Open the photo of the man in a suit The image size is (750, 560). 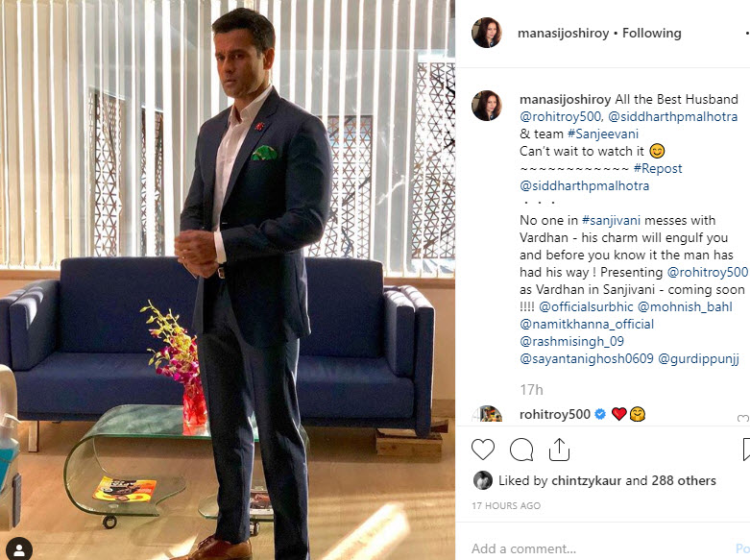228,280
